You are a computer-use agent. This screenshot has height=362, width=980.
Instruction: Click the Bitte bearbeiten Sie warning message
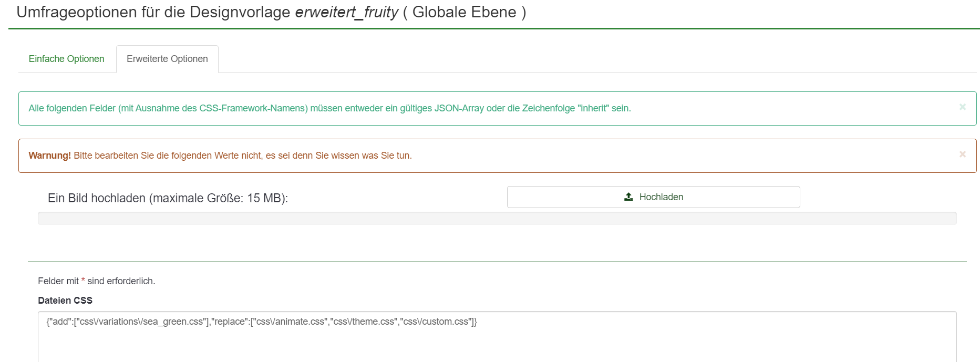tap(243, 156)
